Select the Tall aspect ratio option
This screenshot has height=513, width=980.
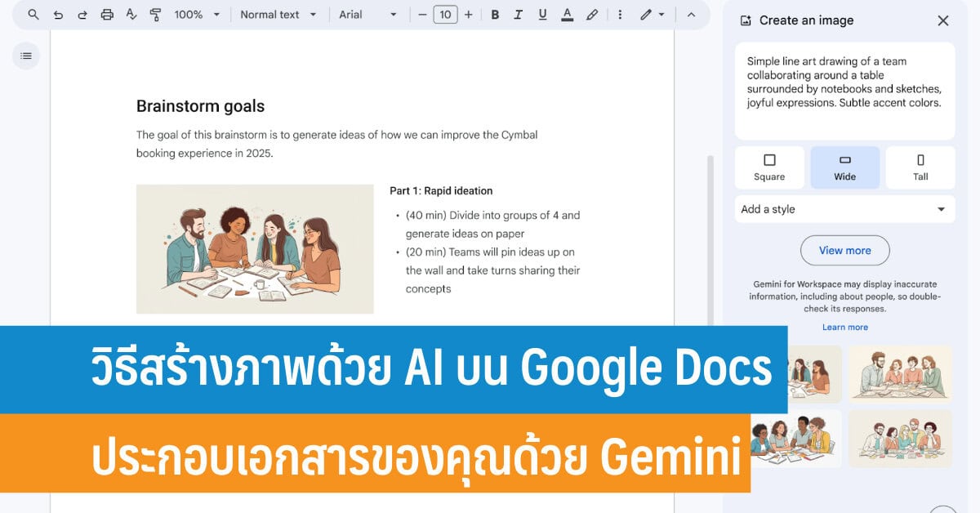(x=920, y=167)
